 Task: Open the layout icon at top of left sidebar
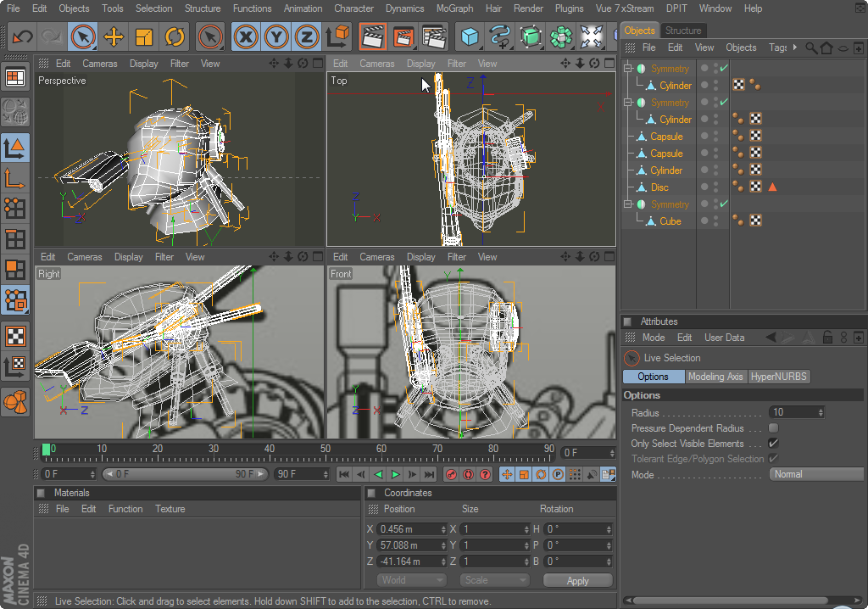(x=15, y=77)
